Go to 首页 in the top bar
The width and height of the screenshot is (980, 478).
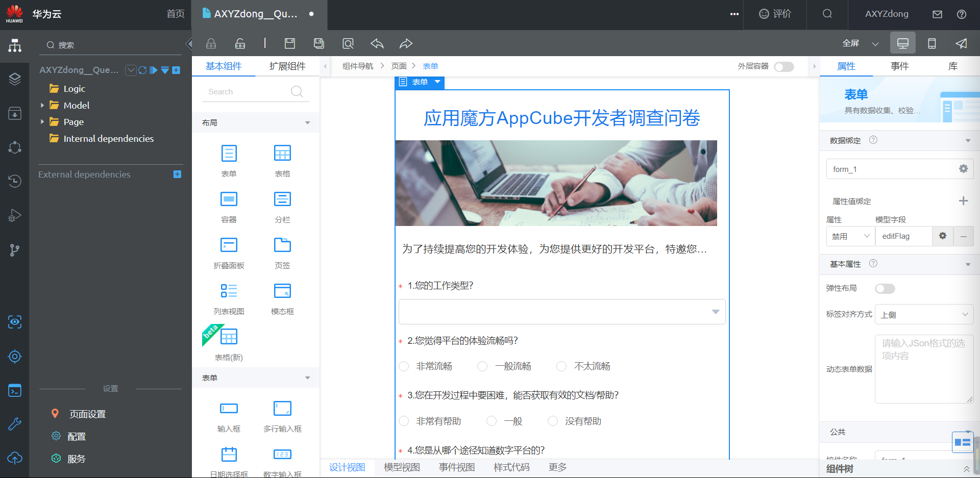click(x=176, y=14)
